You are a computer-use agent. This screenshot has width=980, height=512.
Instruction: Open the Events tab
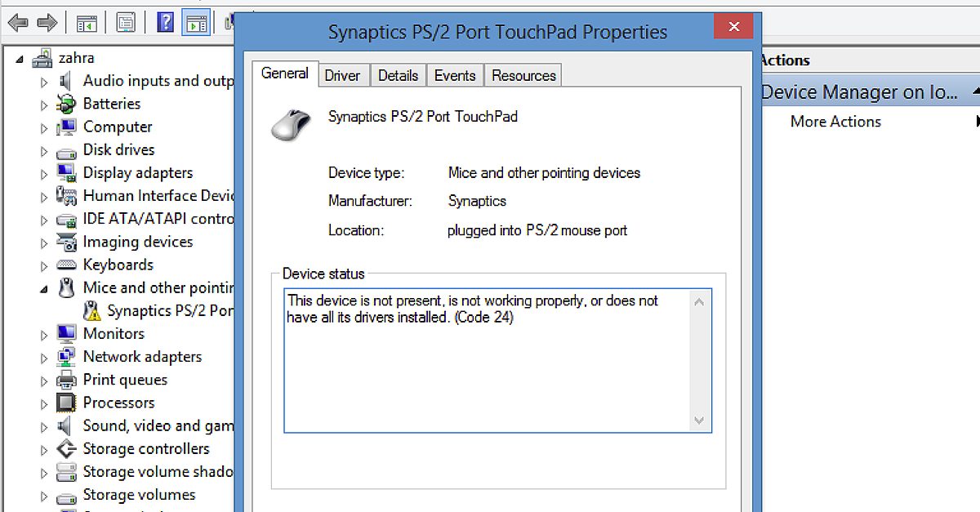[x=454, y=74]
